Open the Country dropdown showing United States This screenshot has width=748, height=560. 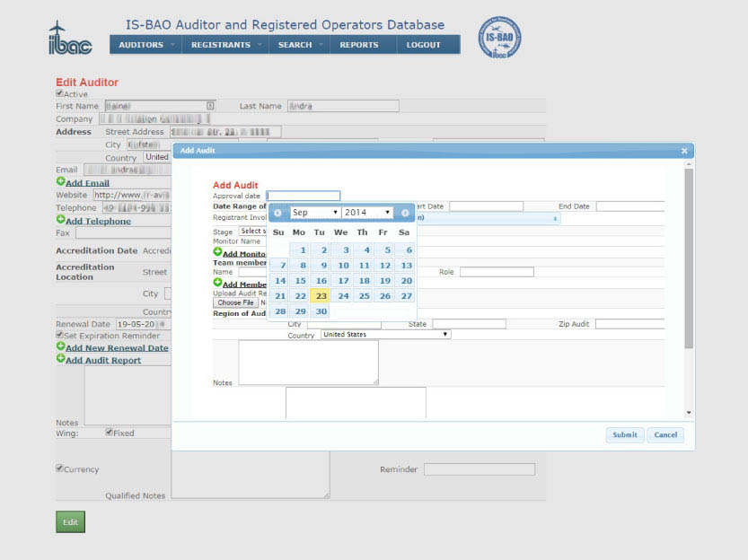point(385,335)
